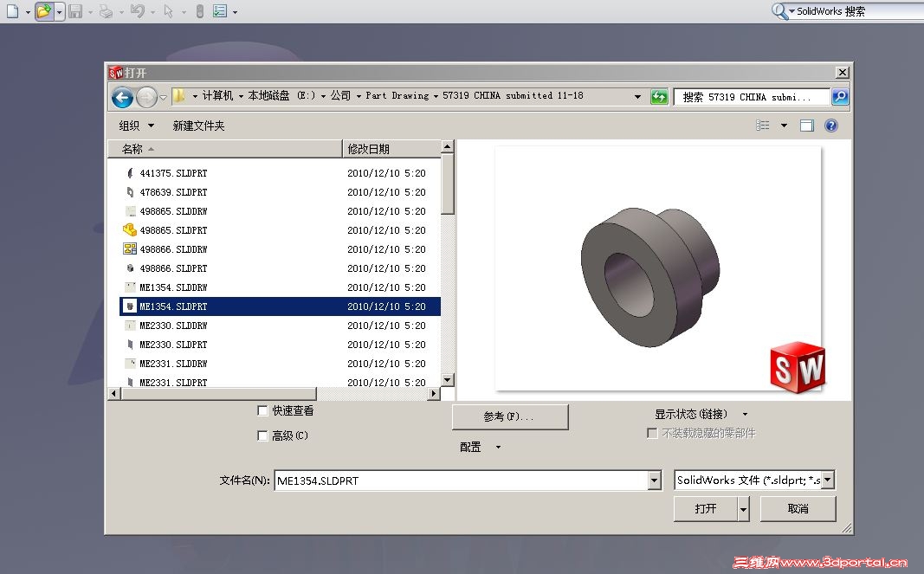
Task: Open the dropdown next to the Open file icon
Action: [60, 12]
